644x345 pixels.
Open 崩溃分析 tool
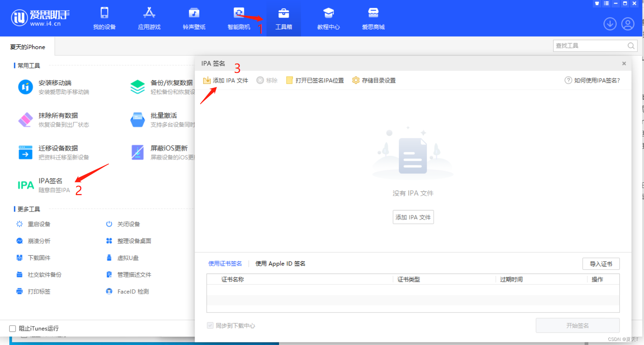point(33,241)
